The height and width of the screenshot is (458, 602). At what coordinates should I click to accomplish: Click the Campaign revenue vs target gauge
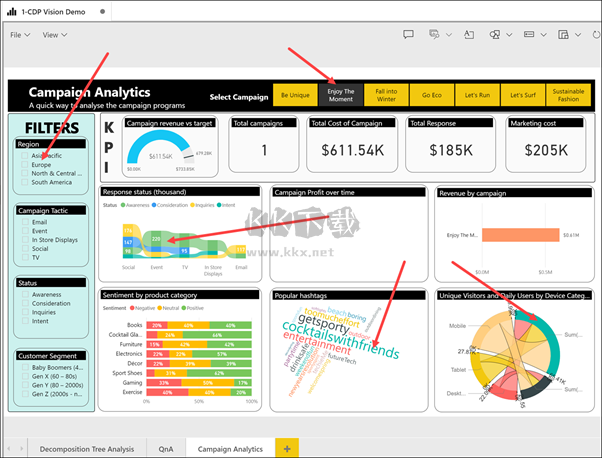tap(160, 149)
